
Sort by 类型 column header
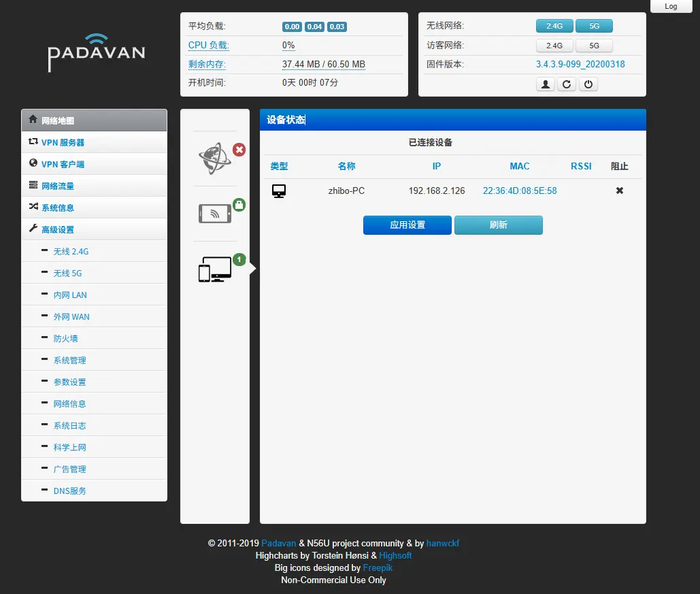(279, 166)
